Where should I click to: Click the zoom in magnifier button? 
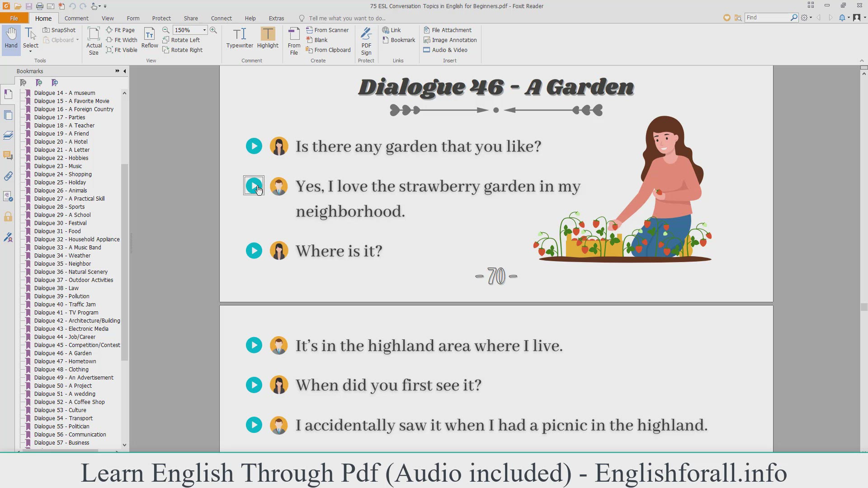tap(213, 30)
